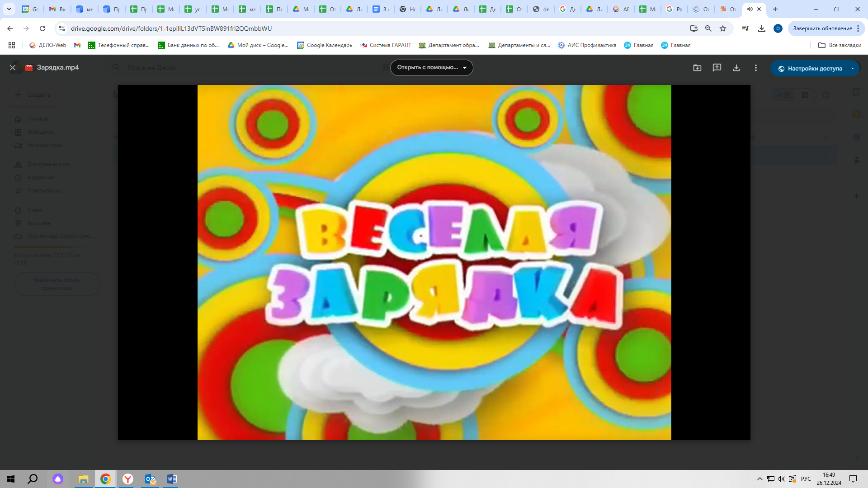
Task: Close the Зарядка.mp4 video preview
Action: click(x=13, y=68)
